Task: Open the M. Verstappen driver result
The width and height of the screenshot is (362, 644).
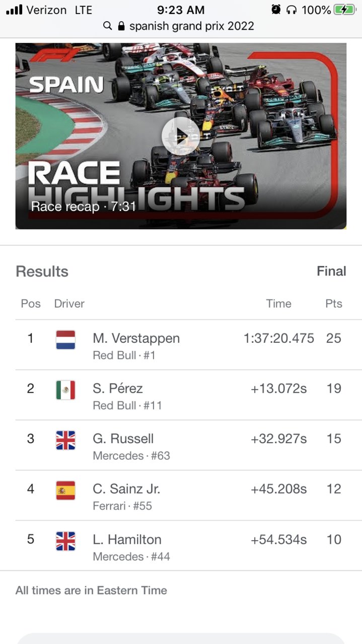Action: 188,345
